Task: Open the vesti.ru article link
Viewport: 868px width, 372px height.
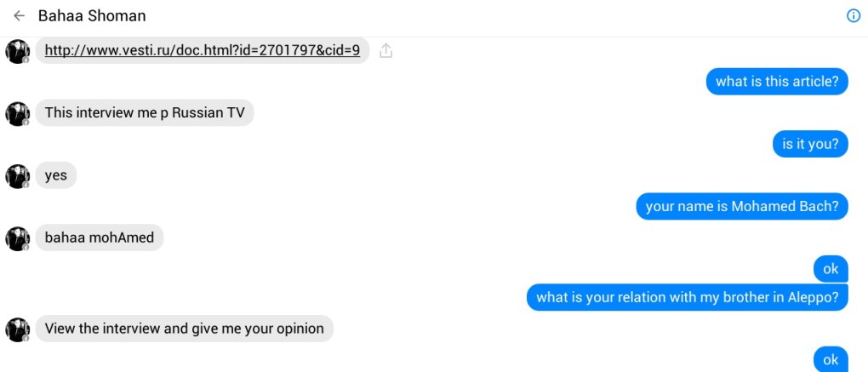Action: tap(202, 50)
